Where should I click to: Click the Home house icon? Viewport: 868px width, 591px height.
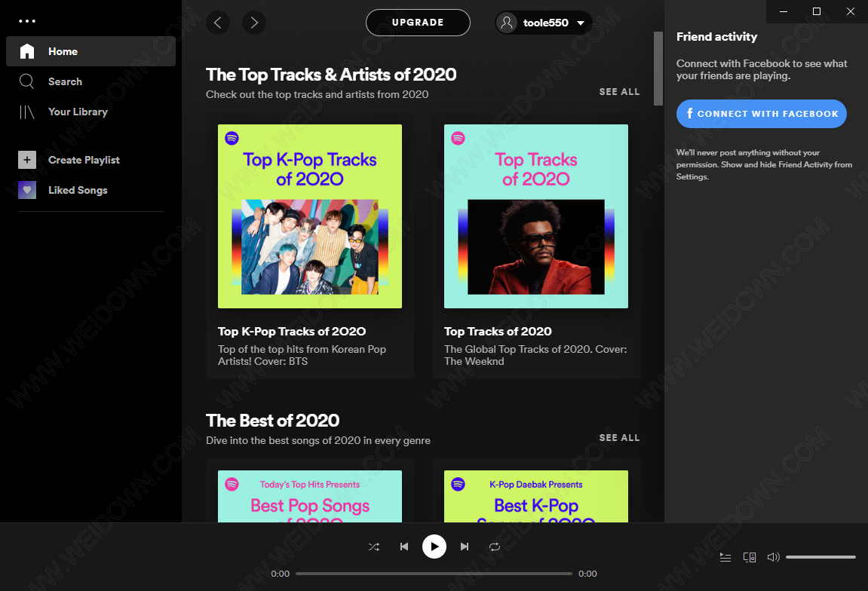pyautogui.click(x=27, y=51)
